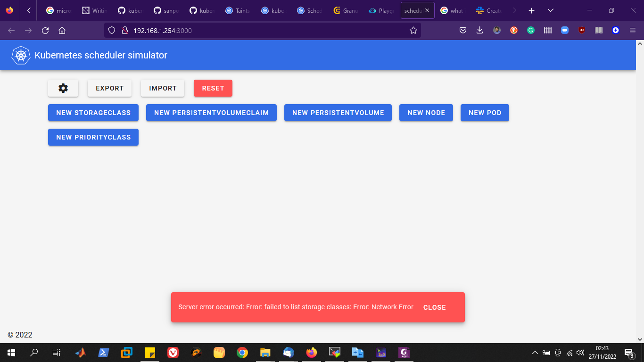Launch MATLAB from the taskbar
Screen dimensions: 644x362
(x=80, y=352)
